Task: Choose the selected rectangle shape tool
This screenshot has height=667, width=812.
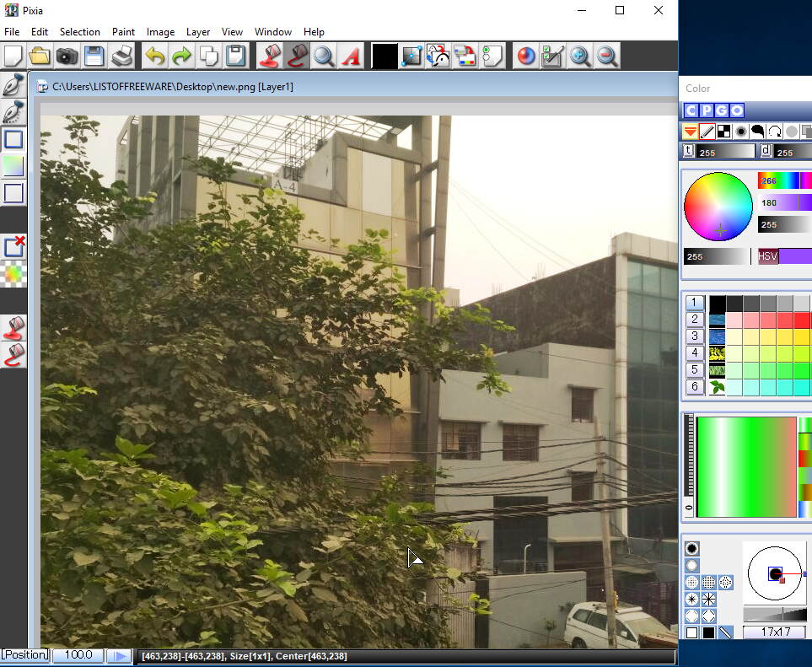Action: point(13,139)
